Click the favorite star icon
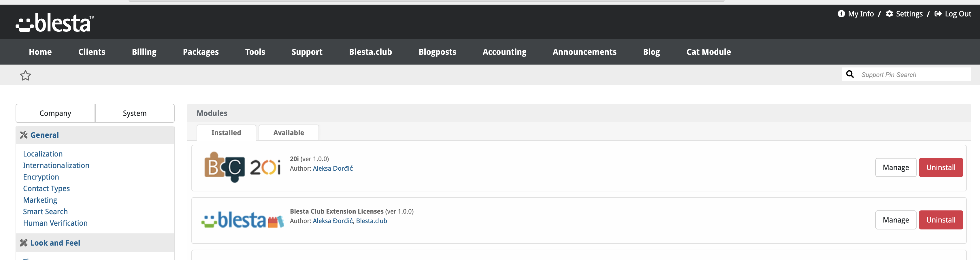The width and height of the screenshot is (980, 260). [25, 75]
